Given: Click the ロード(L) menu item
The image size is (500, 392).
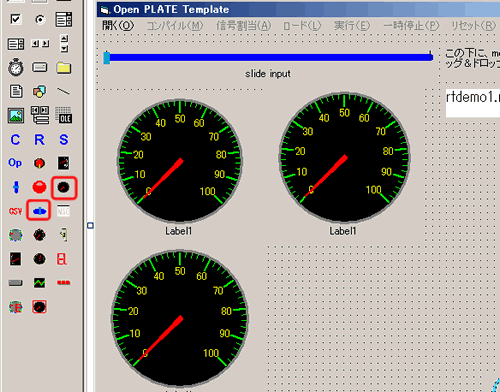Looking at the screenshot, I should pyautogui.click(x=302, y=25).
